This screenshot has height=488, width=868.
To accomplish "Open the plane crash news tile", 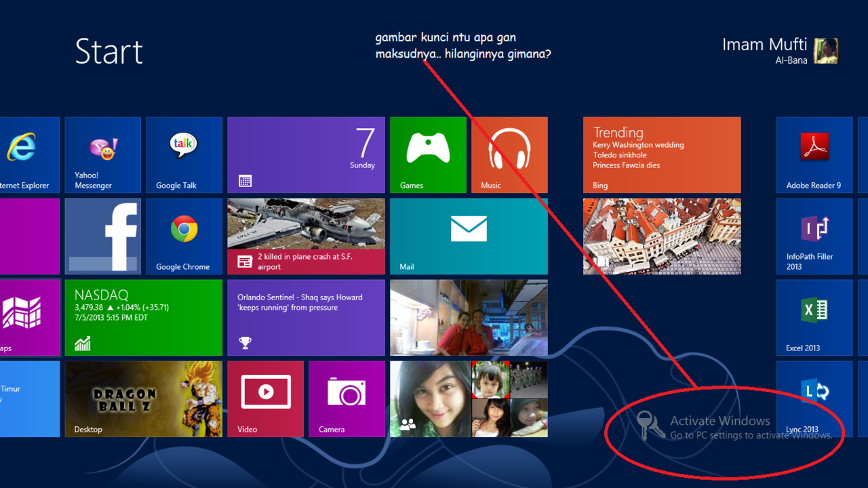I will click(307, 237).
